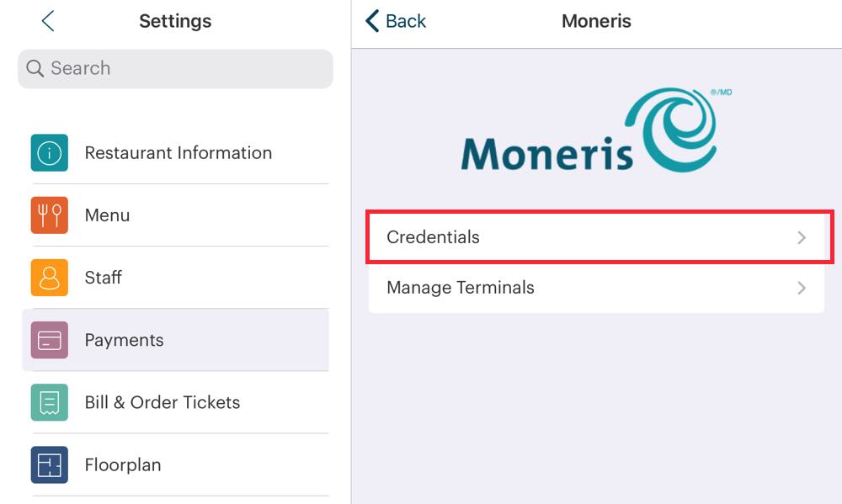This screenshot has width=842, height=504.
Task: Expand the Credentials row chevron
Action: (802, 238)
